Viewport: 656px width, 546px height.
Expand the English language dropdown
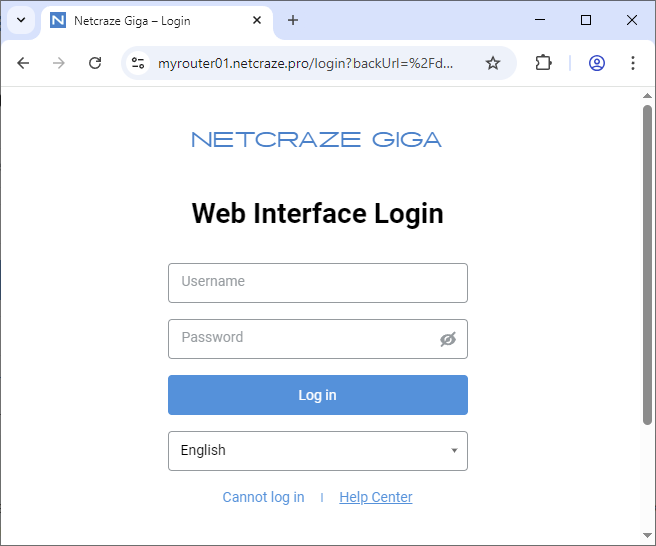317,451
